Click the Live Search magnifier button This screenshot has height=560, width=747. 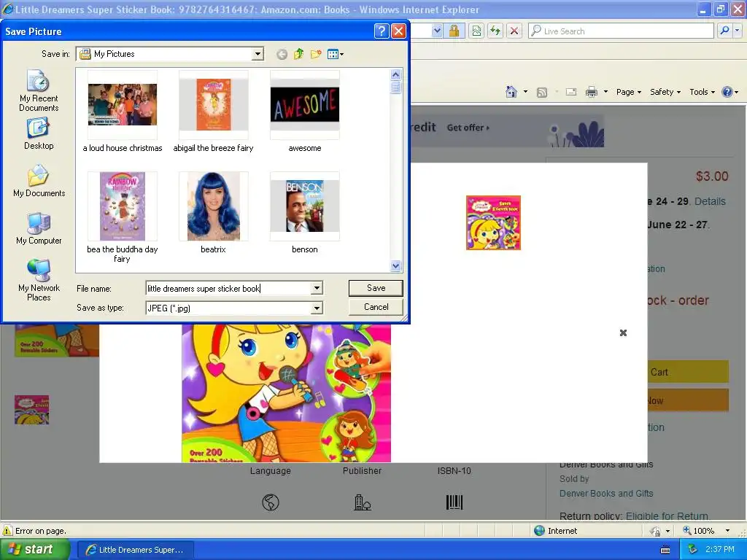(x=724, y=31)
